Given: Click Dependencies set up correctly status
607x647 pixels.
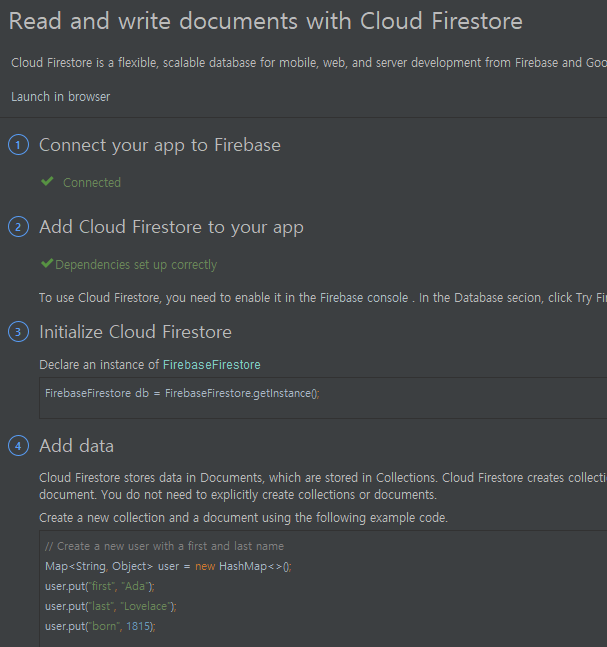Looking at the screenshot, I should pyautogui.click(x=136, y=264).
